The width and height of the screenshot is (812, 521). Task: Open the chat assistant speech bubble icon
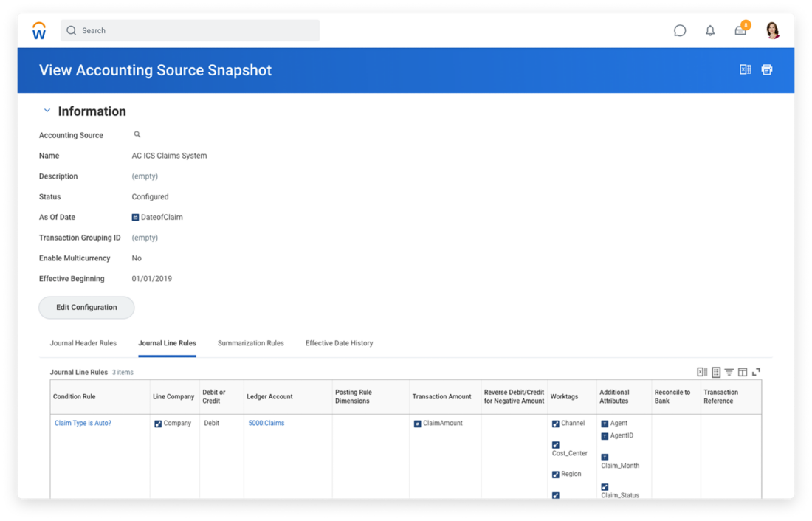coord(680,31)
